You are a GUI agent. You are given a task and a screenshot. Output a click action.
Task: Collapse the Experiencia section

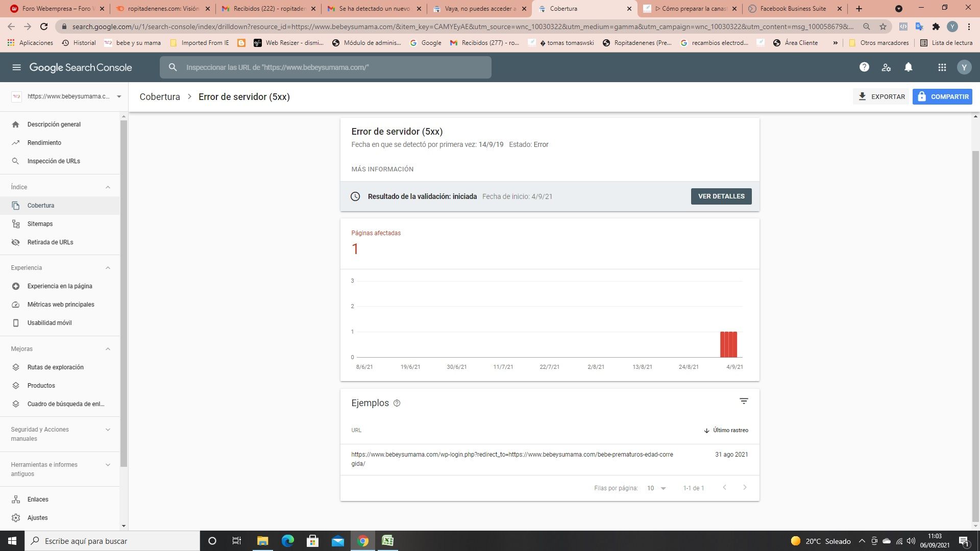coord(108,268)
